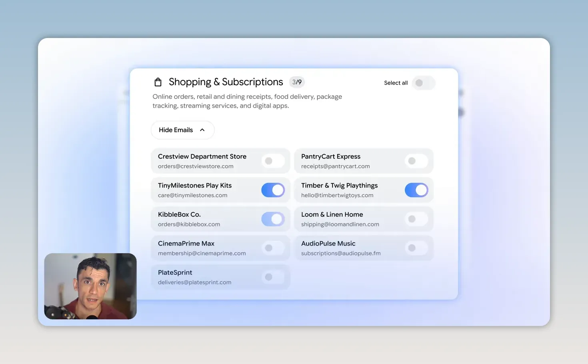Click membership@cinemaprime.com email address
588x364 pixels.
(x=202, y=253)
